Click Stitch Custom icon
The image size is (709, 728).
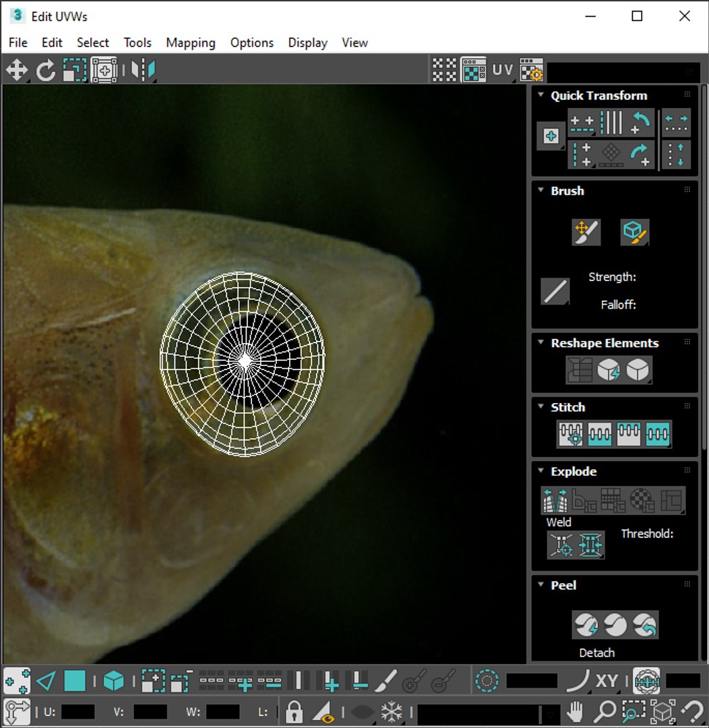[x=658, y=434]
